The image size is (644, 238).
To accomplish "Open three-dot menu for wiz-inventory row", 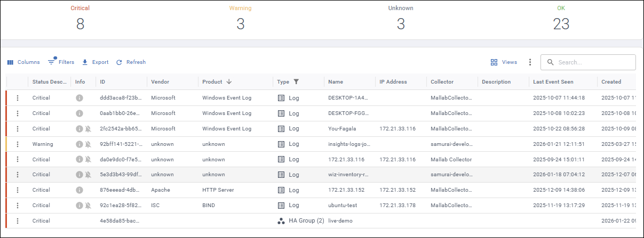I will pyautogui.click(x=18, y=175).
